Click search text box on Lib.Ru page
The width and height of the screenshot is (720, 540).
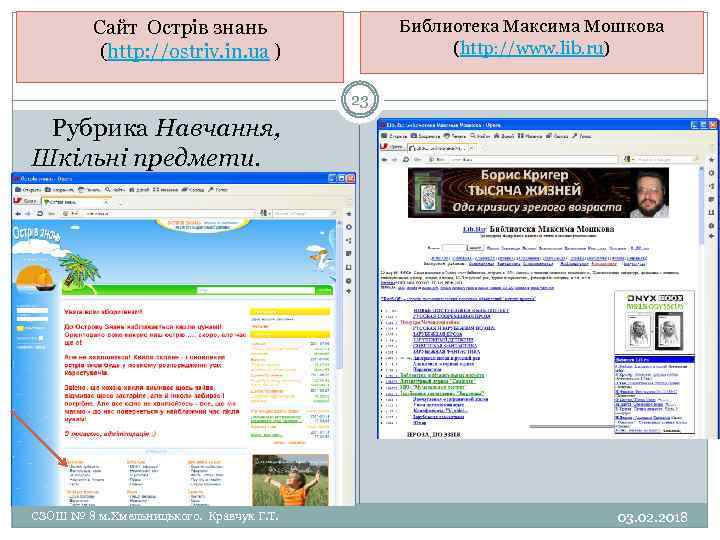pyautogui.click(x=454, y=248)
